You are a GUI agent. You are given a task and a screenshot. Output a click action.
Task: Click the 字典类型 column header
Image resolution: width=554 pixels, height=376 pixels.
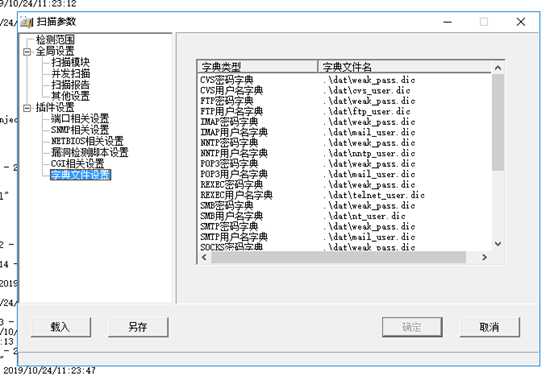point(258,66)
